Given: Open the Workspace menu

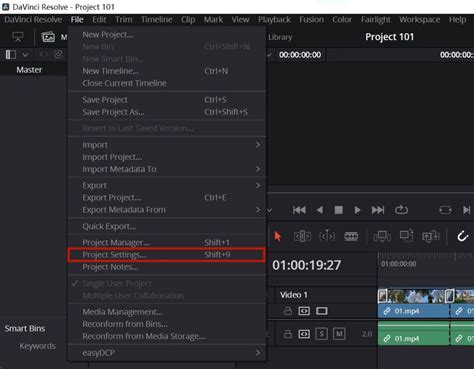Looking at the screenshot, I should coord(420,20).
